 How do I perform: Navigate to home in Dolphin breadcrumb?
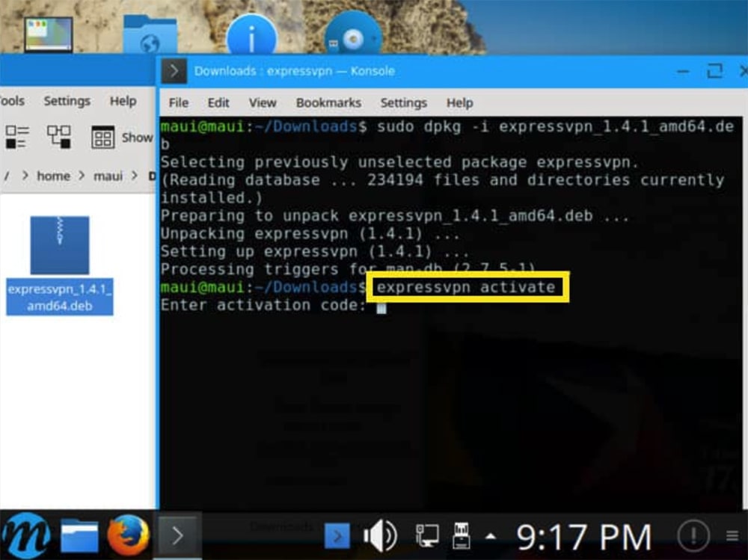(x=53, y=176)
